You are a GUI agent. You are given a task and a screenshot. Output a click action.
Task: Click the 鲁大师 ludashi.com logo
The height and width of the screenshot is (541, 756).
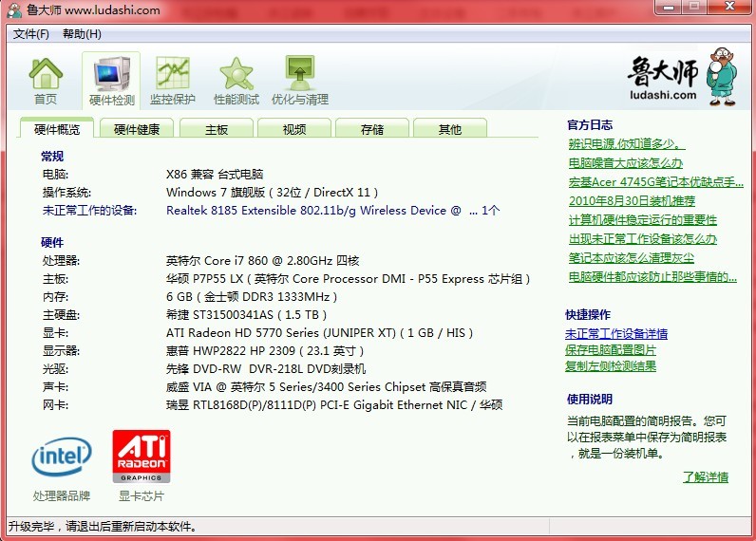(x=682, y=77)
